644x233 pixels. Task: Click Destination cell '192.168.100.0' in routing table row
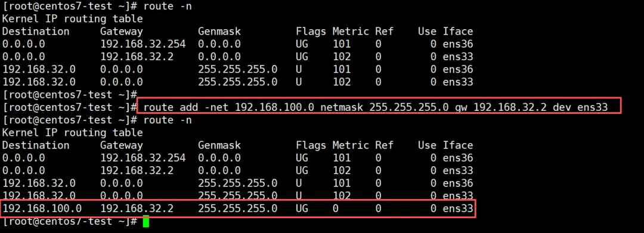42,209
